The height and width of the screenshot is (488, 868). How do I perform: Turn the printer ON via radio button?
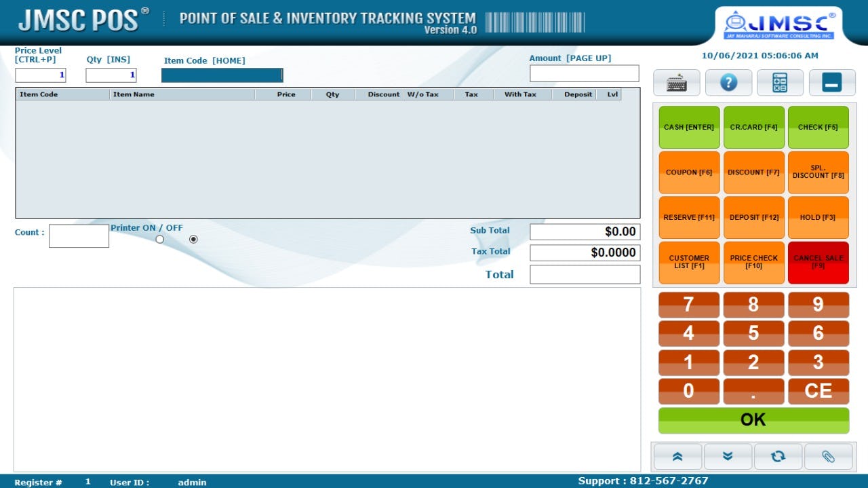(160, 239)
